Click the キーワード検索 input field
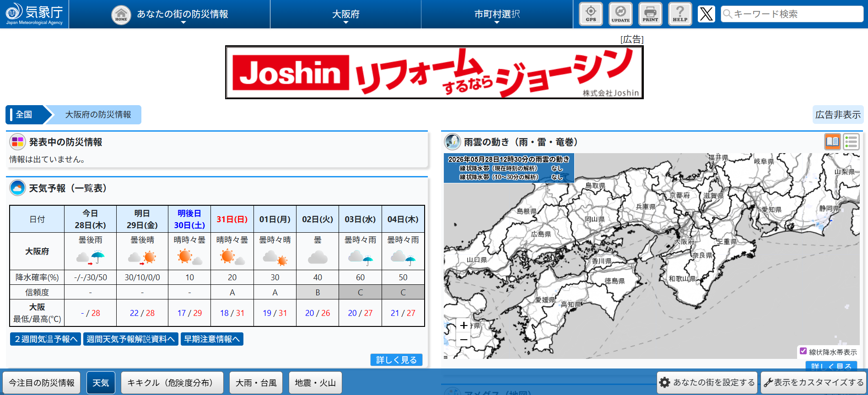868x395 pixels. 792,14
